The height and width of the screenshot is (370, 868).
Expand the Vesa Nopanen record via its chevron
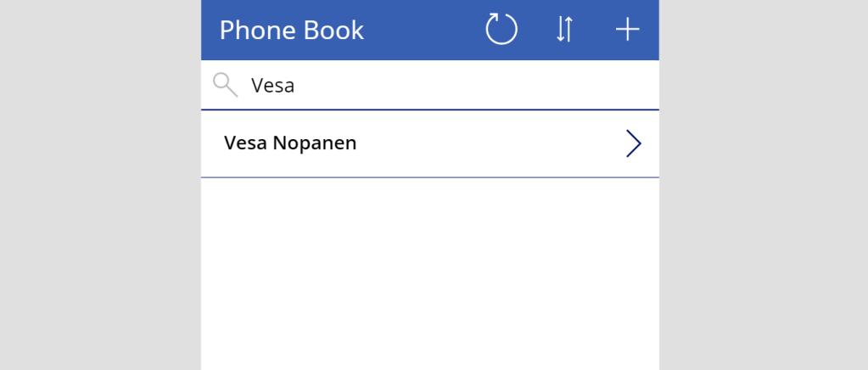[x=633, y=143]
